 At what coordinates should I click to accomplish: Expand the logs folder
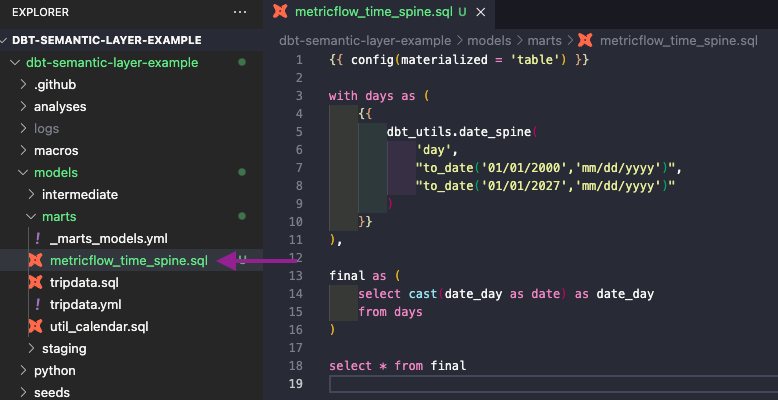[23, 129]
